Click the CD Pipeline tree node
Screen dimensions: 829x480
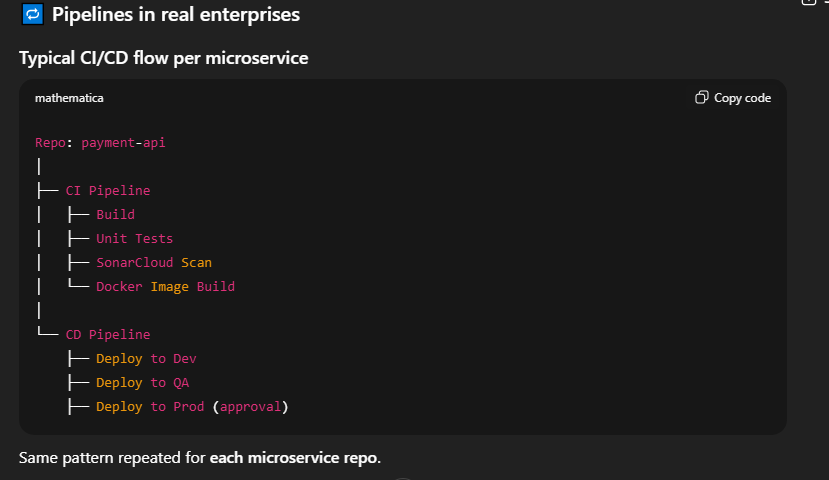108,335
